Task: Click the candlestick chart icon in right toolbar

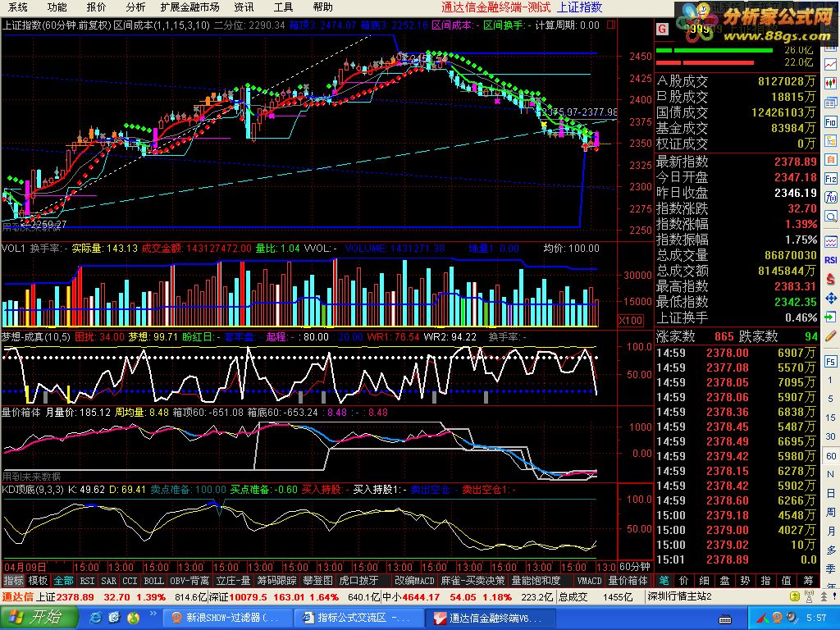Action: pyautogui.click(x=831, y=84)
